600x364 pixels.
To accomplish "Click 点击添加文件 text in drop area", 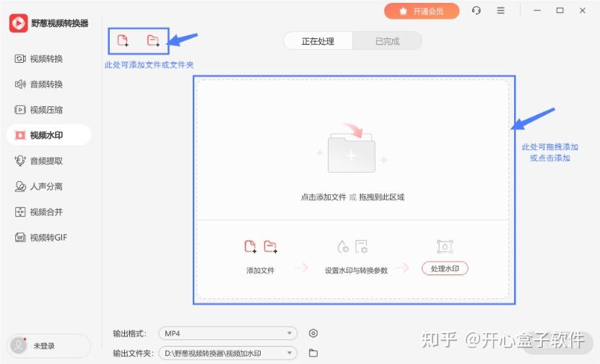I will [x=323, y=197].
